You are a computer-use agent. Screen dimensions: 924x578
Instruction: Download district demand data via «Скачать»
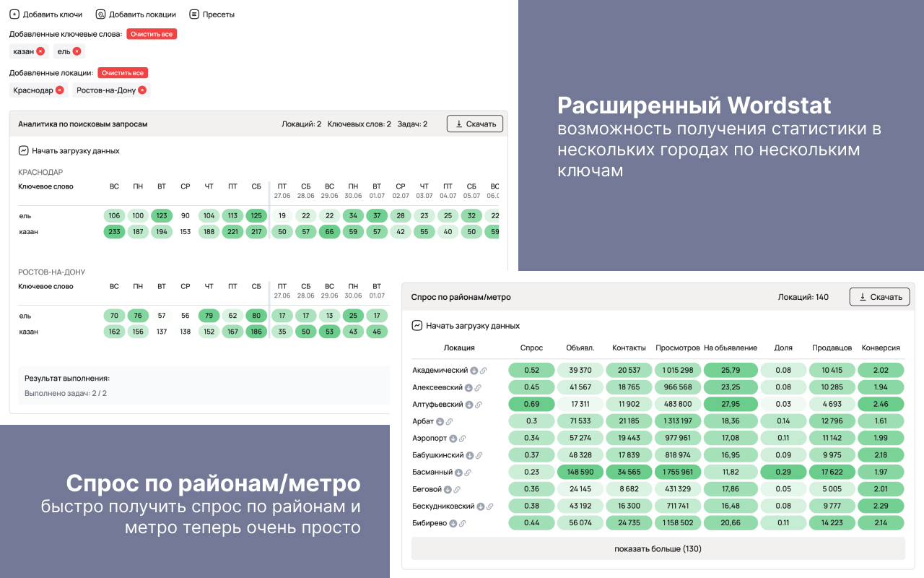pyautogui.click(x=879, y=296)
